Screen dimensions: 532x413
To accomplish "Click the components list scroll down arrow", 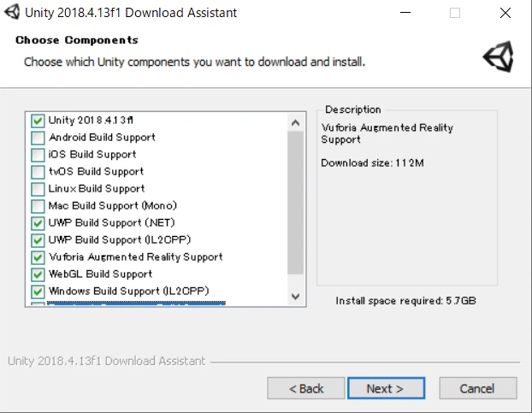I will [x=295, y=297].
